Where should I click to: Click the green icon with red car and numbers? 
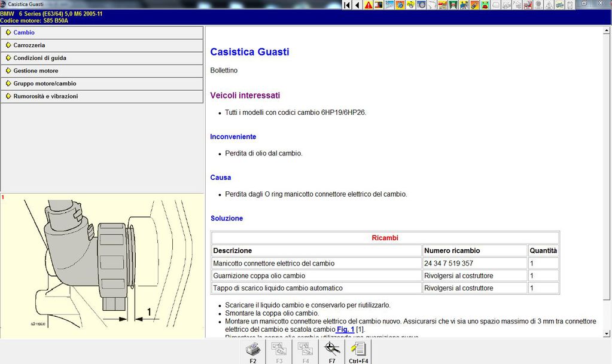(x=485, y=5)
